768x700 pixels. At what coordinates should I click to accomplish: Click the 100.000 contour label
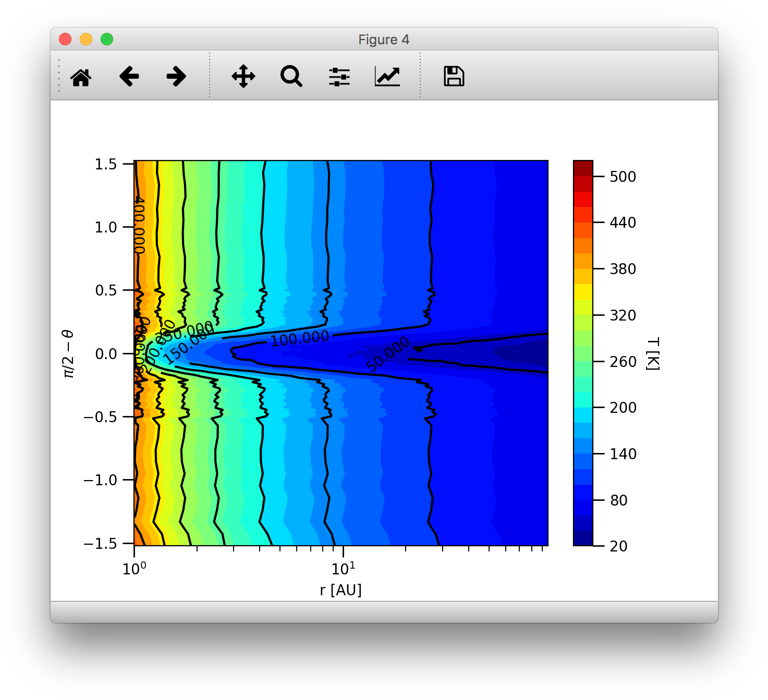(x=300, y=339)
